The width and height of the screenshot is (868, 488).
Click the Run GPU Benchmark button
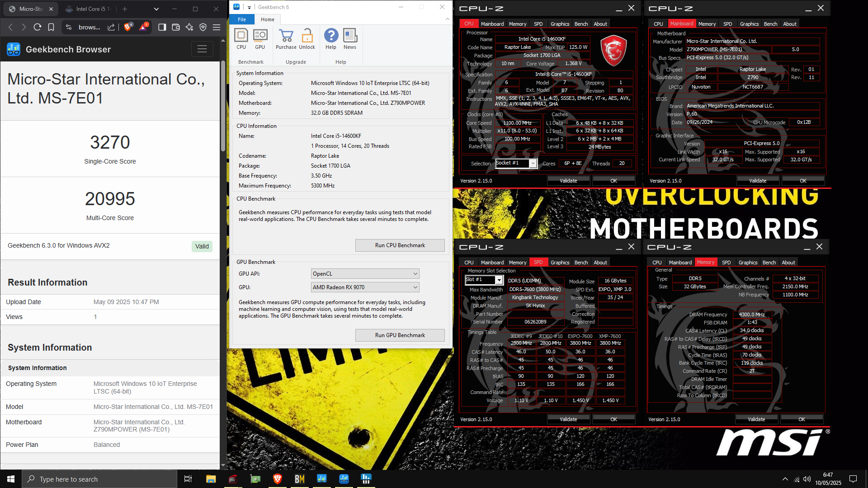[400, 335]
